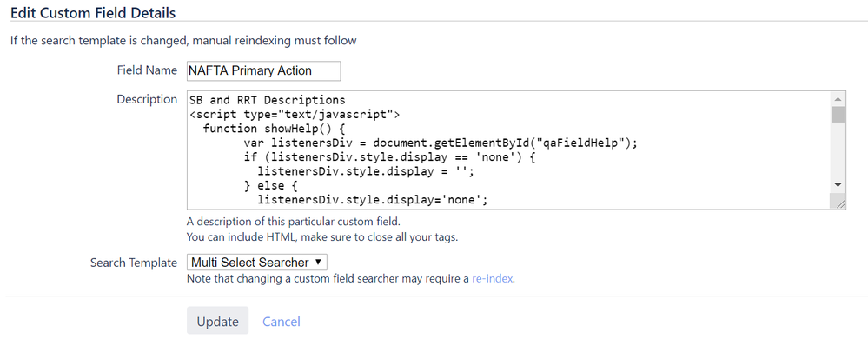Click the Field Name label
The height and width of the screenshot is (346, 868).
point(147,70)
